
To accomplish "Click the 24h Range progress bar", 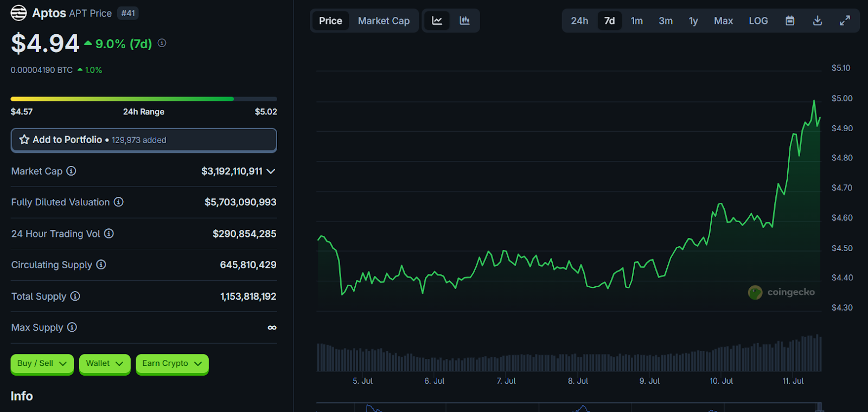I will tap(144, 99).
